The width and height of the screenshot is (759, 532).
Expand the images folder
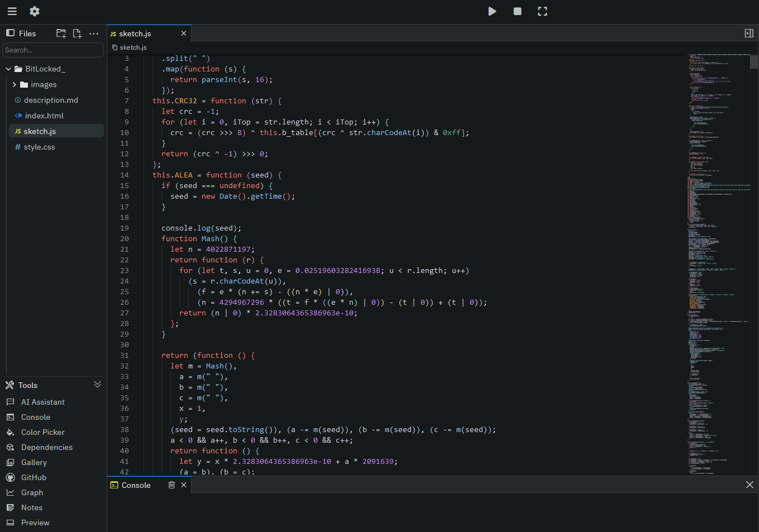15,85
